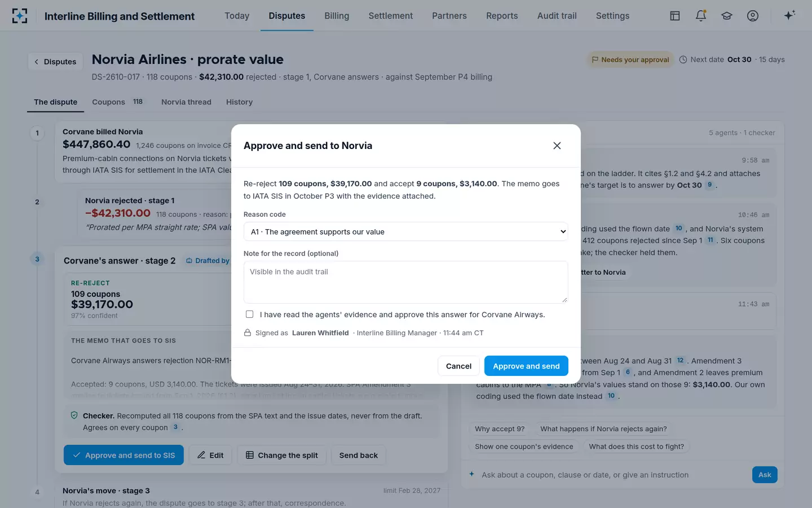Click checker citation badge 3

point(175,427)
